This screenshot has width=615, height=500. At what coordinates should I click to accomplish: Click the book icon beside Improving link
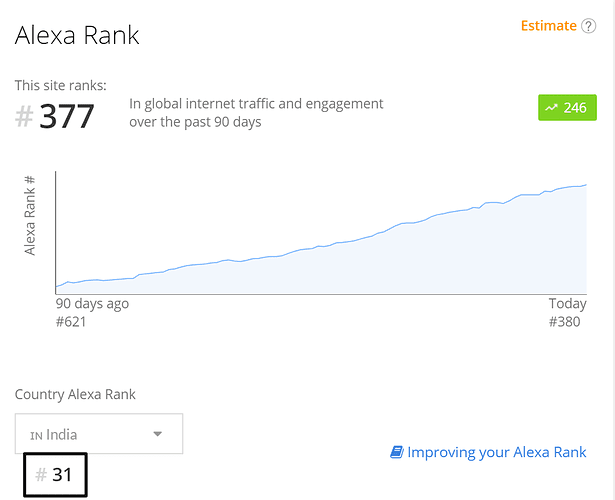397,452
